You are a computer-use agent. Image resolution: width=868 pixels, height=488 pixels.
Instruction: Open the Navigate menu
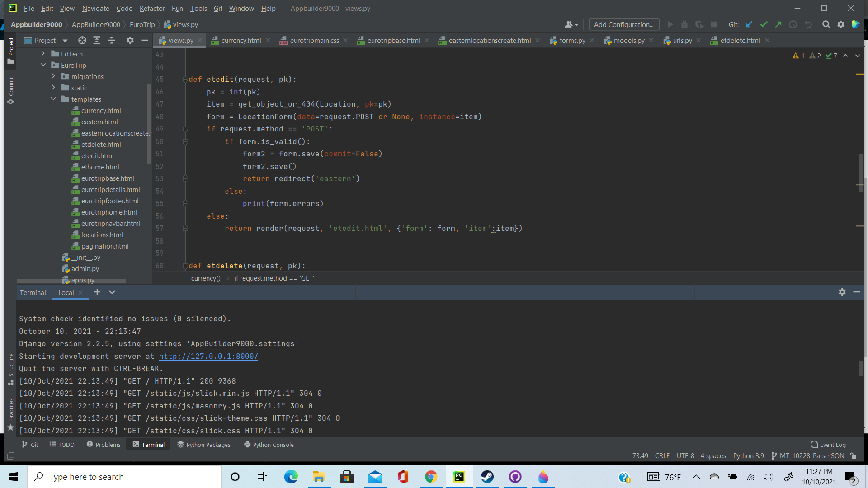[x=95, y=8]
